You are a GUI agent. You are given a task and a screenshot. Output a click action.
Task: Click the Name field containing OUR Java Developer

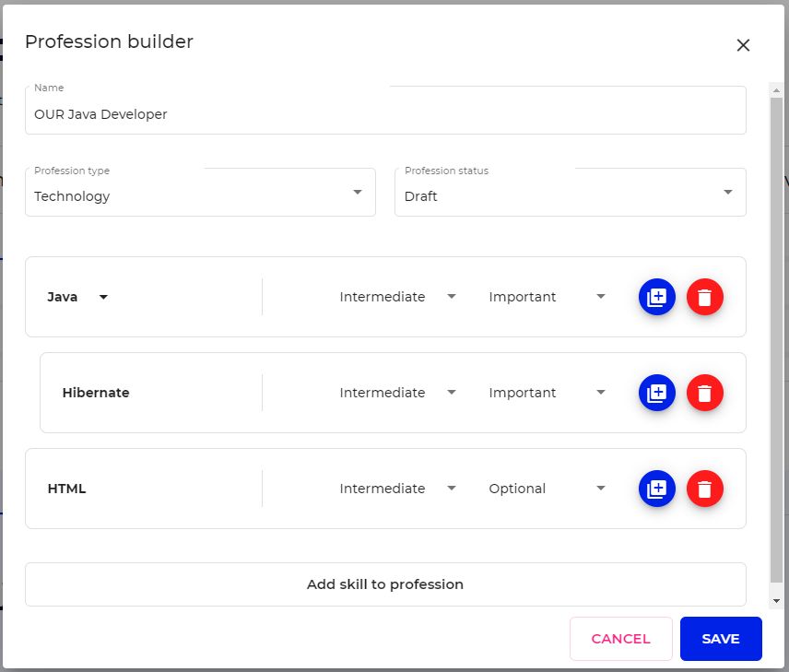(x=385, y=111)
